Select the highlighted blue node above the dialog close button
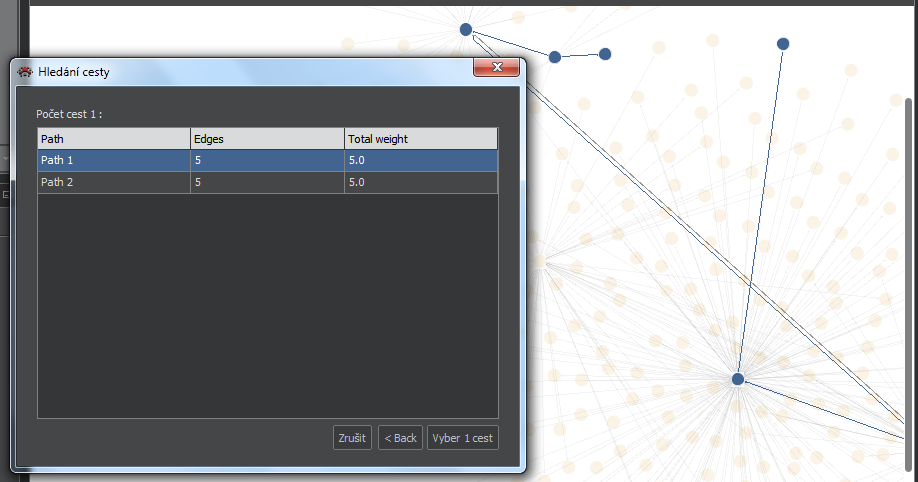This screenshot has width=918, height=482. (465, 29)
